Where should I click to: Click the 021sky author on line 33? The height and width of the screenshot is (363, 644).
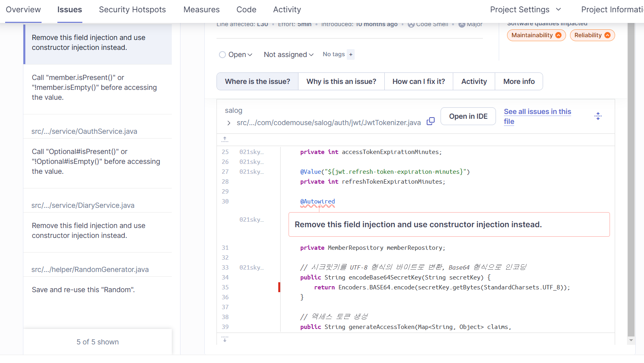(251, 268)
